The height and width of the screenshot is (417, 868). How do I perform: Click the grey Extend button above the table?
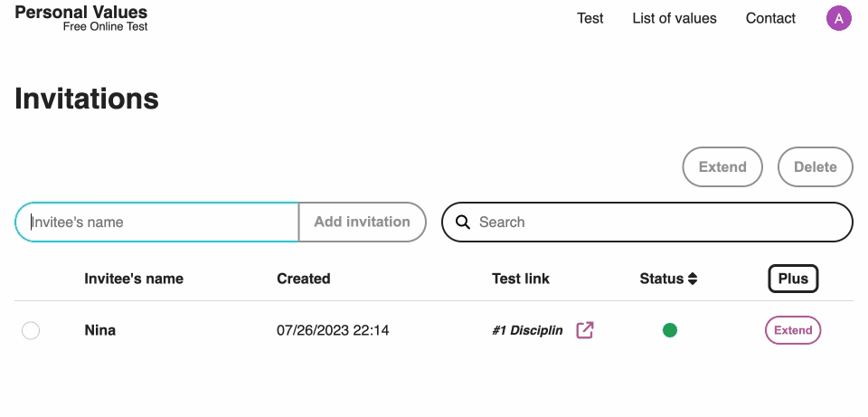[x=722, y=166]
